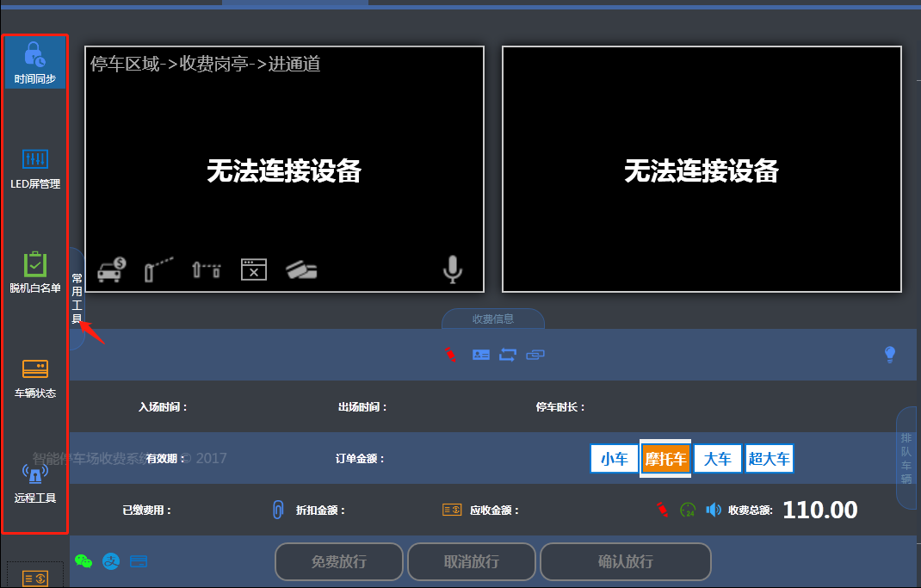Screen dimensions: 921x588
Task: Click the blue ID card icon
Action: pos(481,355)
